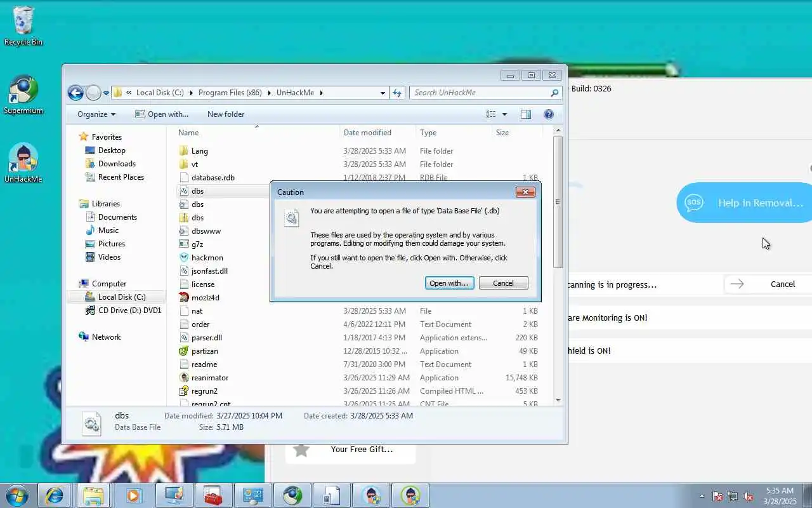Open Recent Places in navigation pane
Screen dimensions: 812x508
click(x=121, y=177)
